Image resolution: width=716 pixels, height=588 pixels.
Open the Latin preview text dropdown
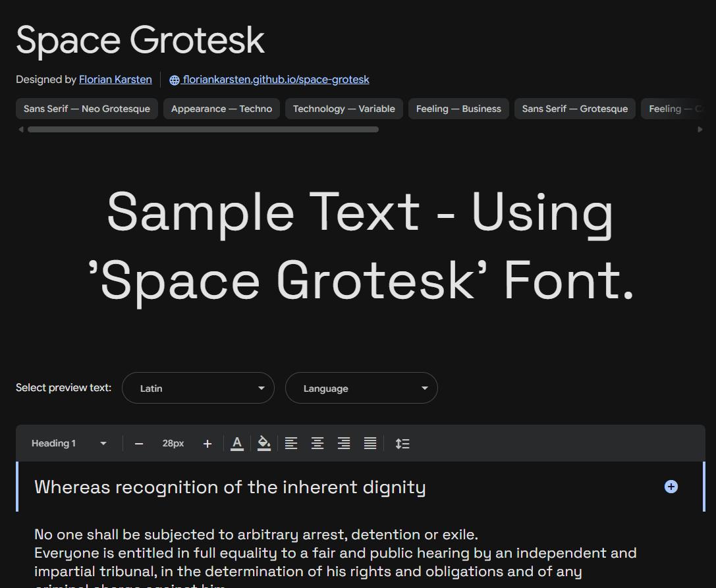click(x=198, y=388)
